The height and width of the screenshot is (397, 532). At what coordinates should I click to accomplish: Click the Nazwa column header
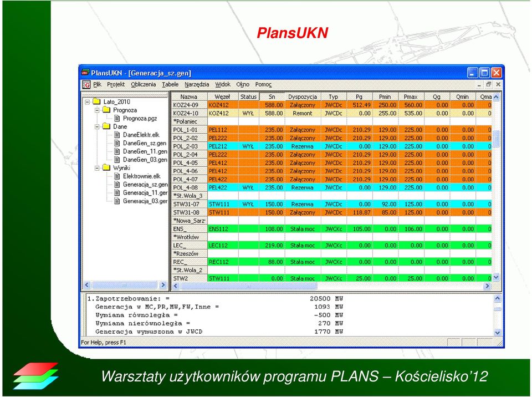[x=188, y=97]
